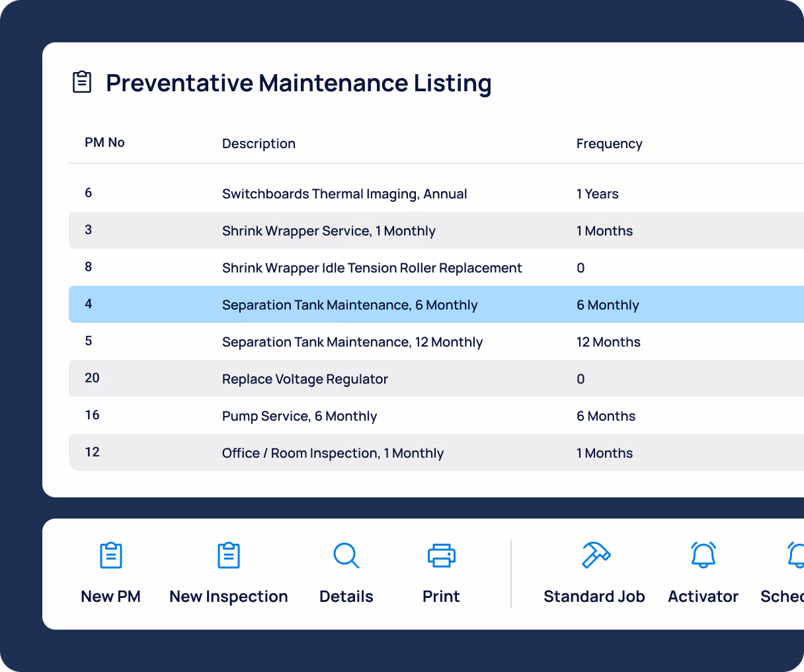Click PM number 16 cell
Image resolution: width=804 pixels, height=672 pixels.
(x=92, y=415)
